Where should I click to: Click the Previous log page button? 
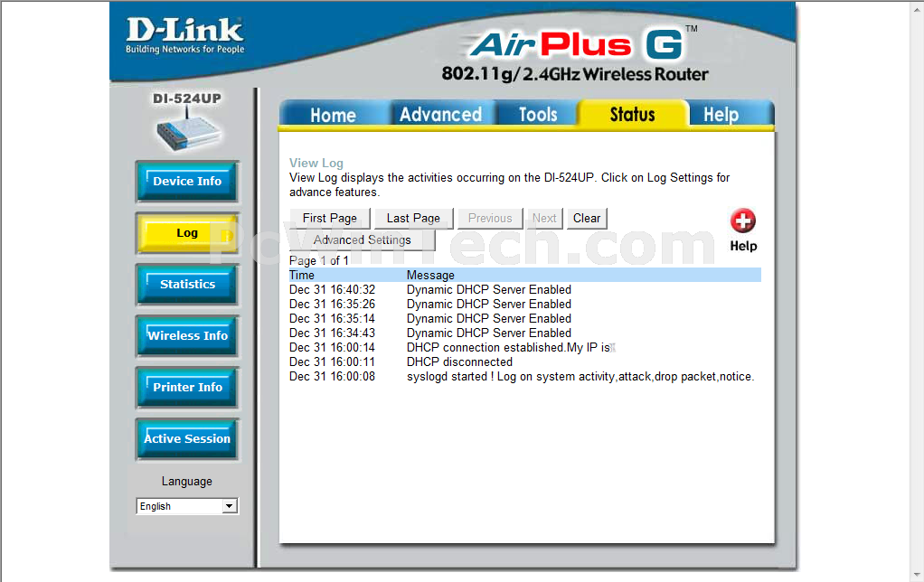point(490,218)
